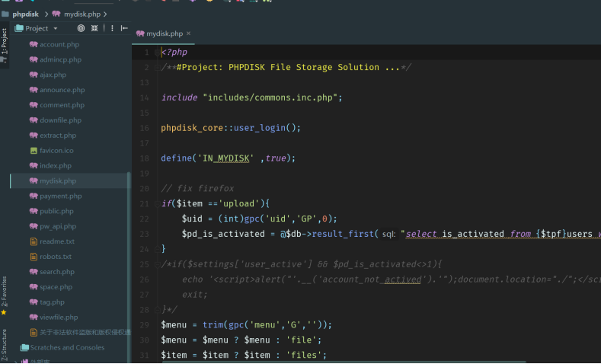
Task: Click the text file icon of robots.txt
Action: click(x=34, y=257)
